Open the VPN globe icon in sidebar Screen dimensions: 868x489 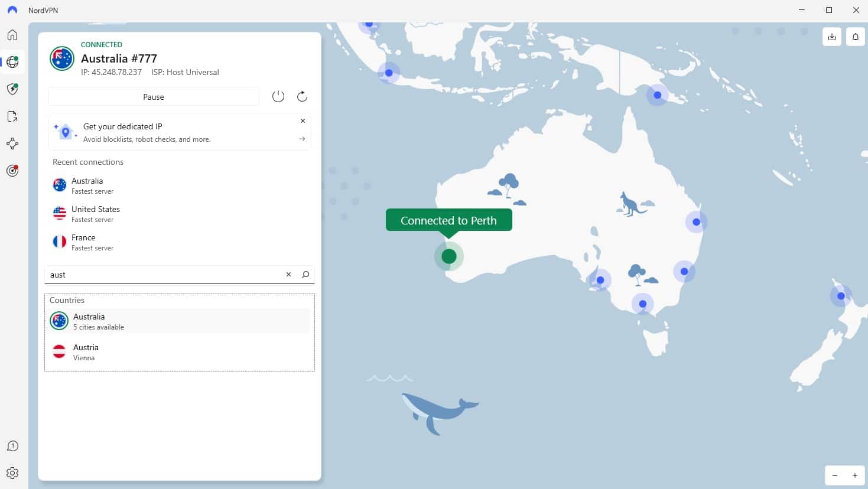click(12, 62)
